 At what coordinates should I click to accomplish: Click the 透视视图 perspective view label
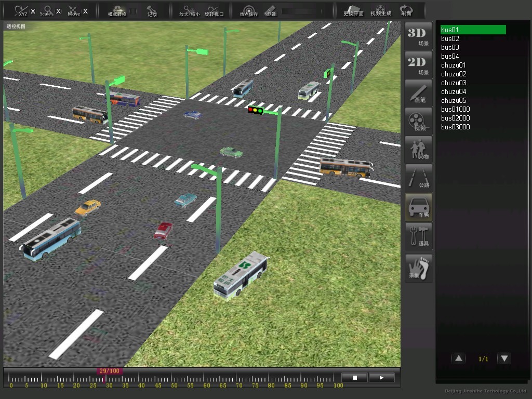coord(16,26)
